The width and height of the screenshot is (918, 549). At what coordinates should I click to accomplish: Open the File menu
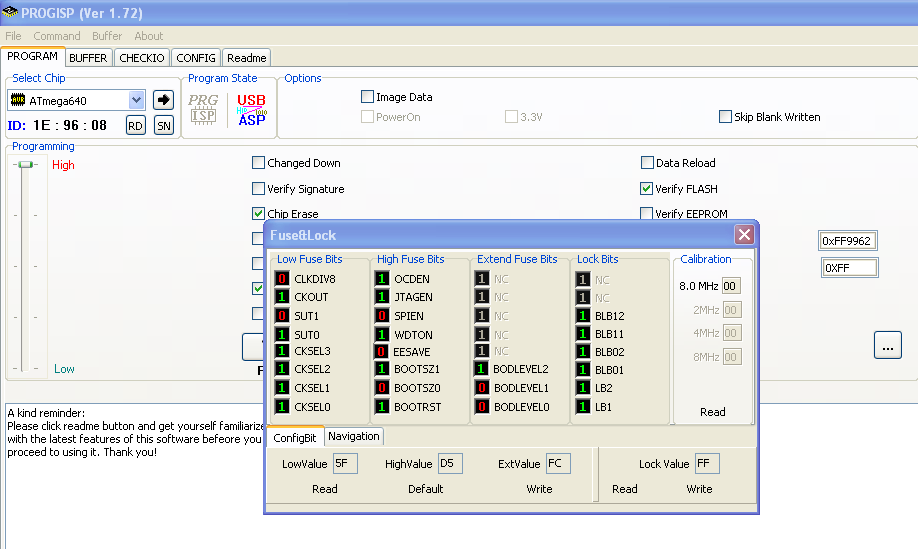(x=13, y=36)
